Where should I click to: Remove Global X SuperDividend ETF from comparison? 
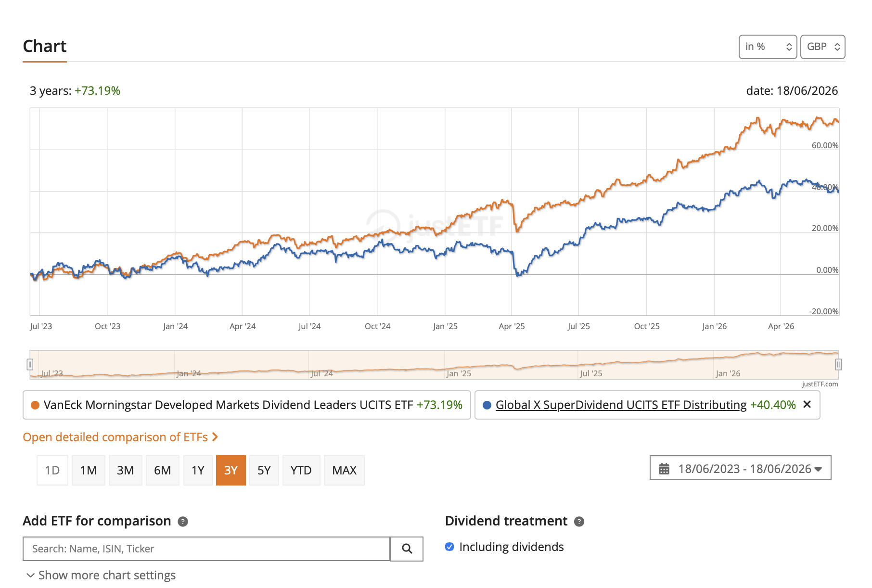807,405
